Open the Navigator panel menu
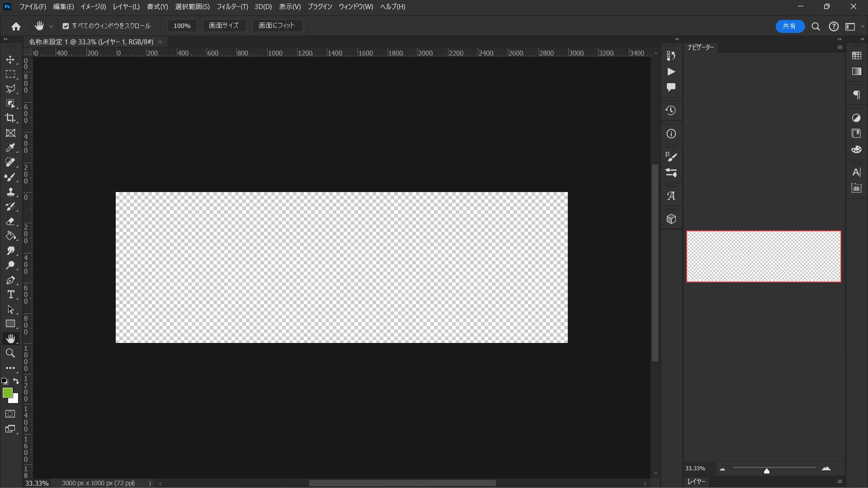 [x=840, y=47]
